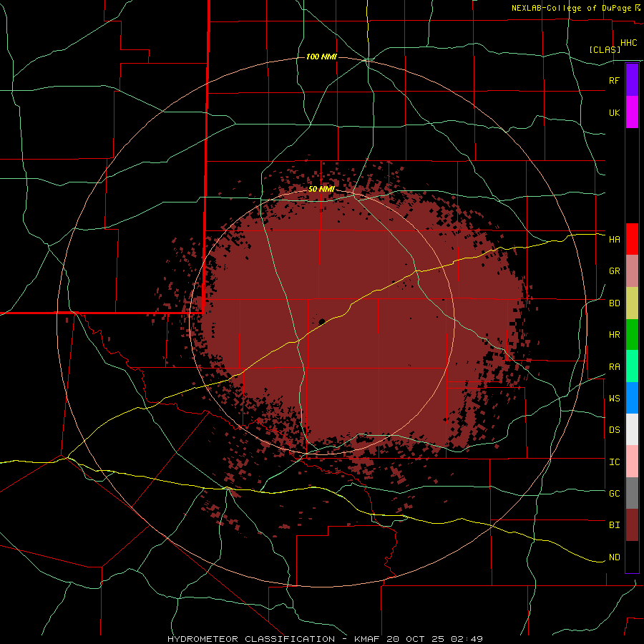
Task: Click the gray GC legend color swatch
Action: [x=632, y=493]
